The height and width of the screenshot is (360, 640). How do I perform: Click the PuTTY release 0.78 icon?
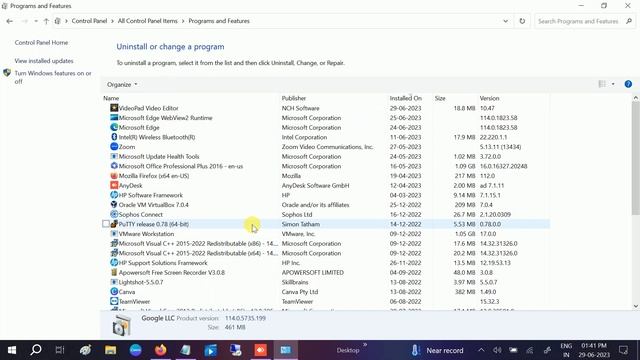114,224
